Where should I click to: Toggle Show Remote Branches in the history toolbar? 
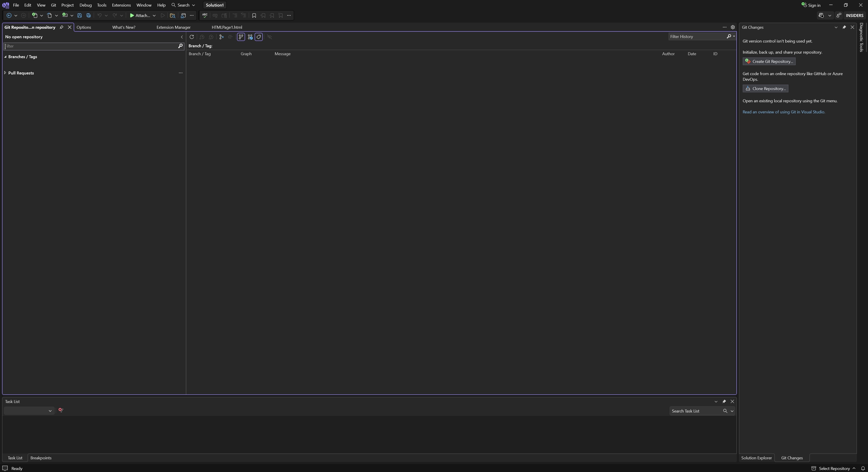coord(250,37)
